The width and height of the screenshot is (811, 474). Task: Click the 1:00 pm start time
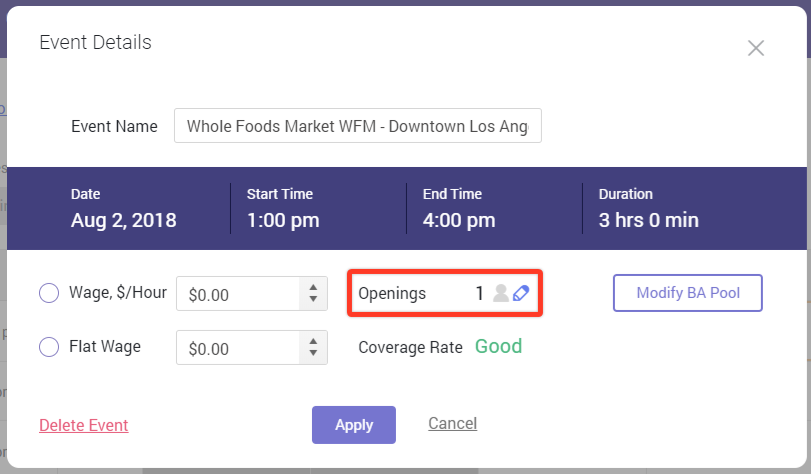[x=283, y=220]
